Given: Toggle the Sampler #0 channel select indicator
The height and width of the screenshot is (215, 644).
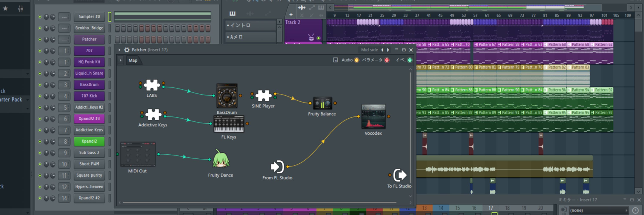Looking at the screenshot, I should (109, 17).
